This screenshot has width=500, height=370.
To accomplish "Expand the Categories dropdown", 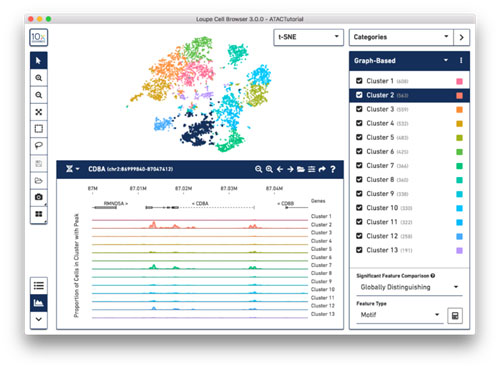I will [401, 37].
